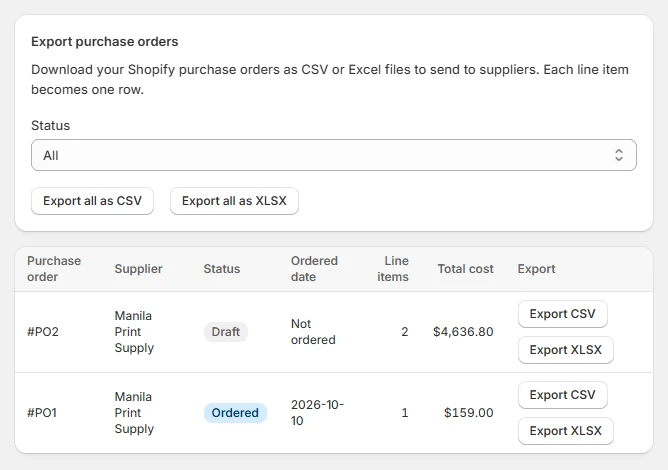Click the Supplier column header

138,269
